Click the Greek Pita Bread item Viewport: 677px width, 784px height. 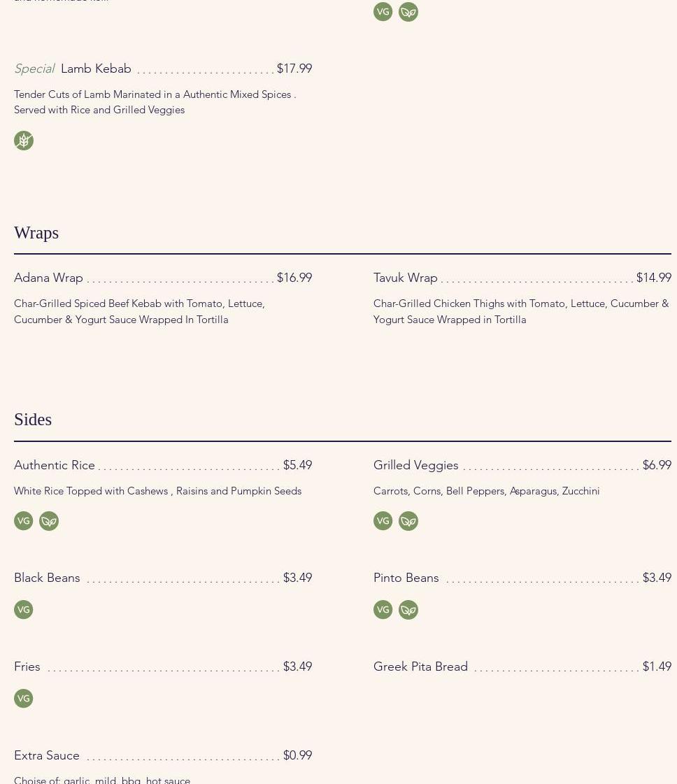click(x=421, y=667)
